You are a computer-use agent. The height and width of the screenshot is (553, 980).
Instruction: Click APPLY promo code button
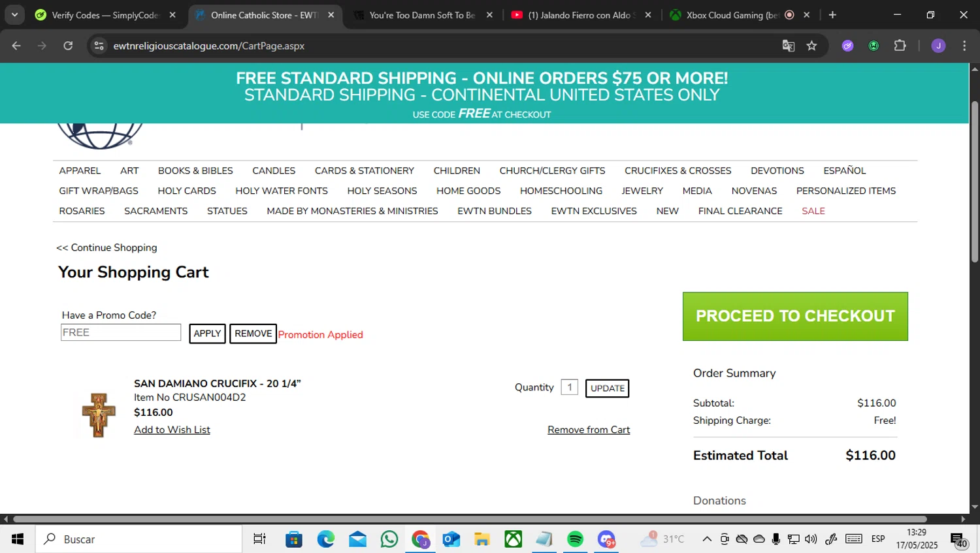[207, 334]
